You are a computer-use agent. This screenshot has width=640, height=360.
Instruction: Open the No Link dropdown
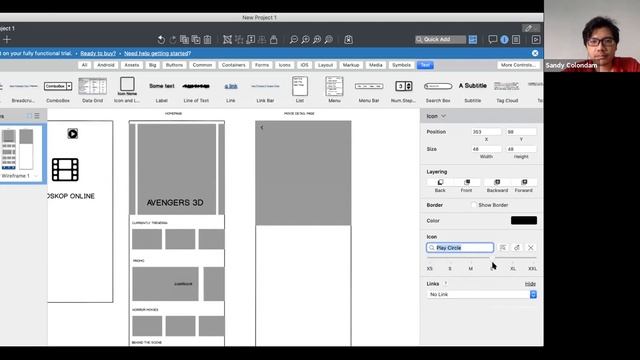(482, 294)
